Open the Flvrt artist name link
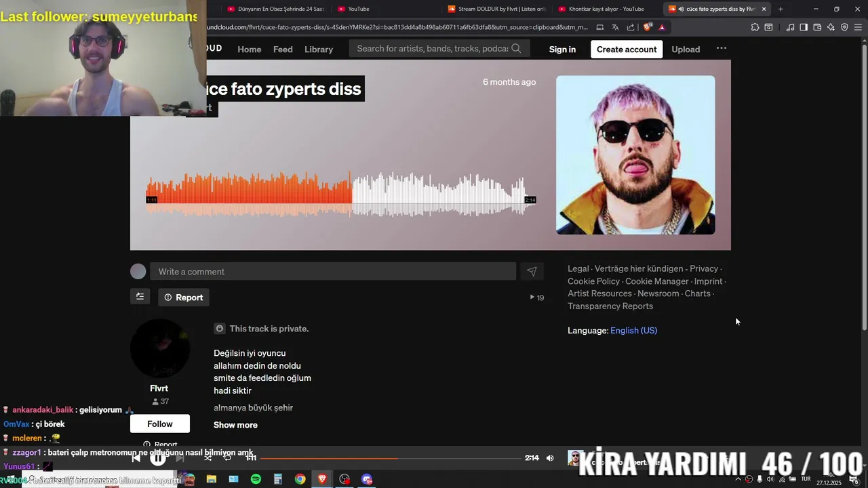Screen dimensions: 868x488 coord(159,388)
